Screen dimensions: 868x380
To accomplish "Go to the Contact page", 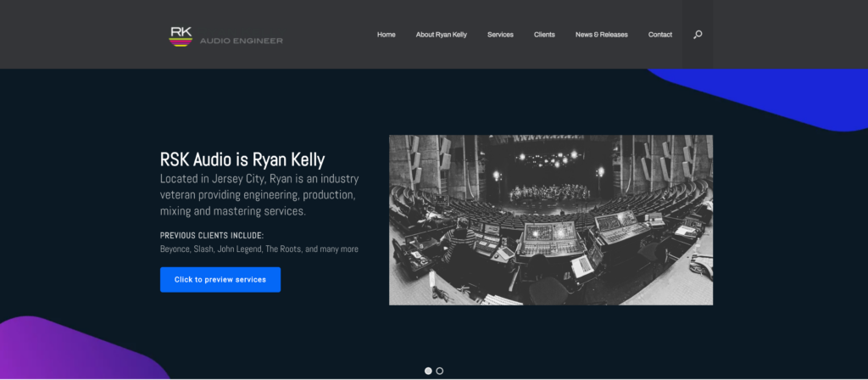I will coord(659,34).
